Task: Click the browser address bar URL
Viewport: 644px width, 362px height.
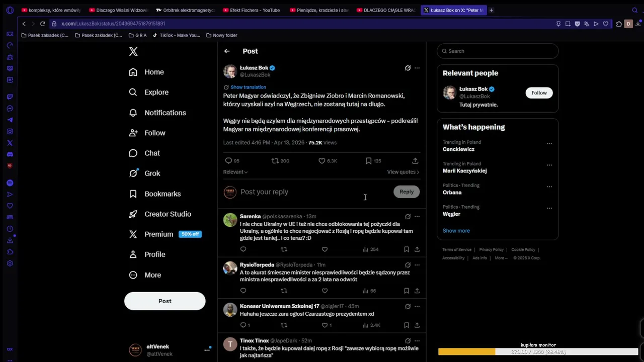Action: coord(113,24)
